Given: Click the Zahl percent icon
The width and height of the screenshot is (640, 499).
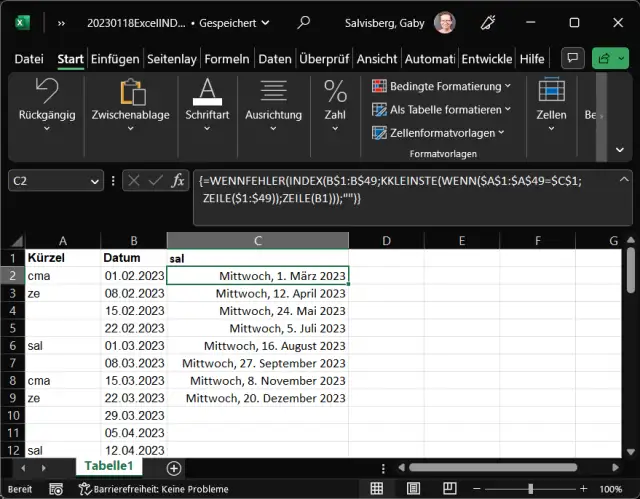Looking at the screenshot, I should click(335, 92).
